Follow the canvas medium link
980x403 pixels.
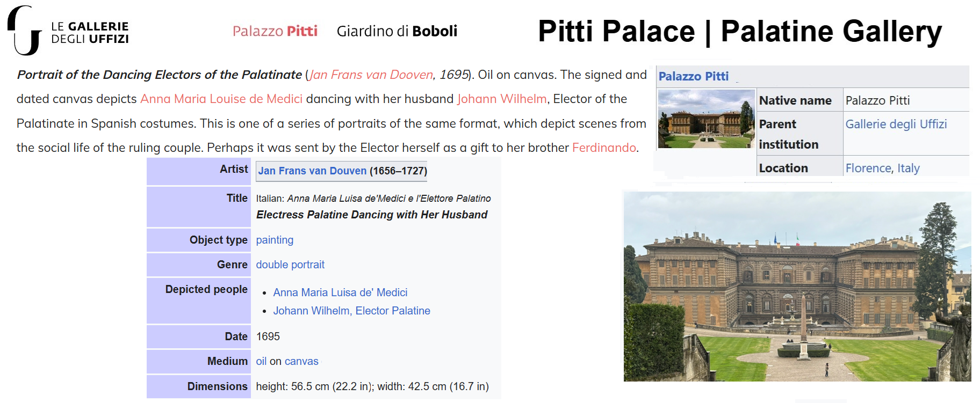[x=301, y=361]
